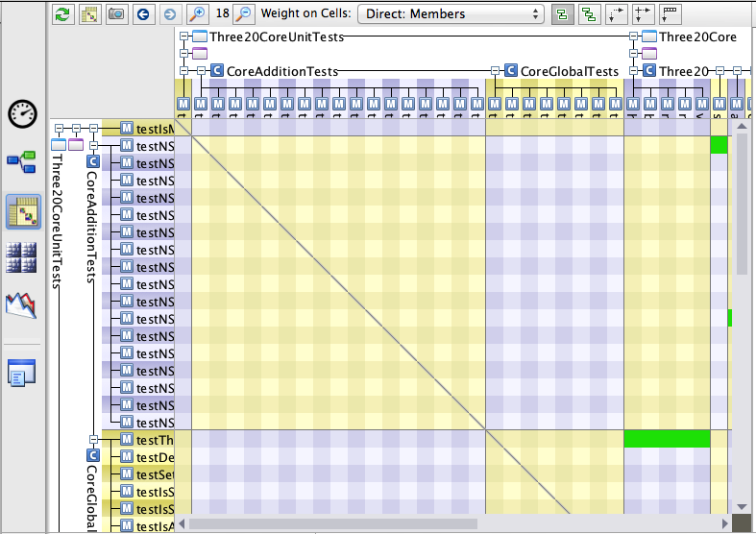The image size is (756, 534).
Task: Toggle the first green hierarchy button
Action: pos(562,14)
